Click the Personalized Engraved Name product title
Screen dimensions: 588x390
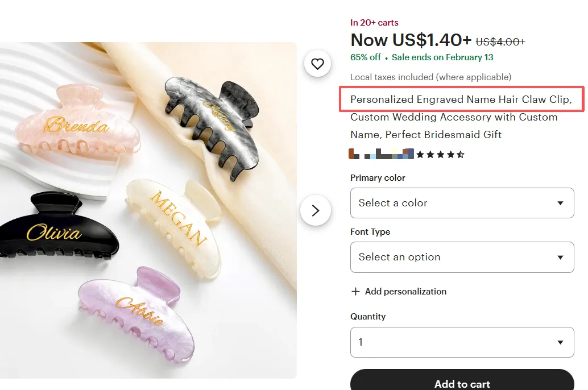(461, 99)
